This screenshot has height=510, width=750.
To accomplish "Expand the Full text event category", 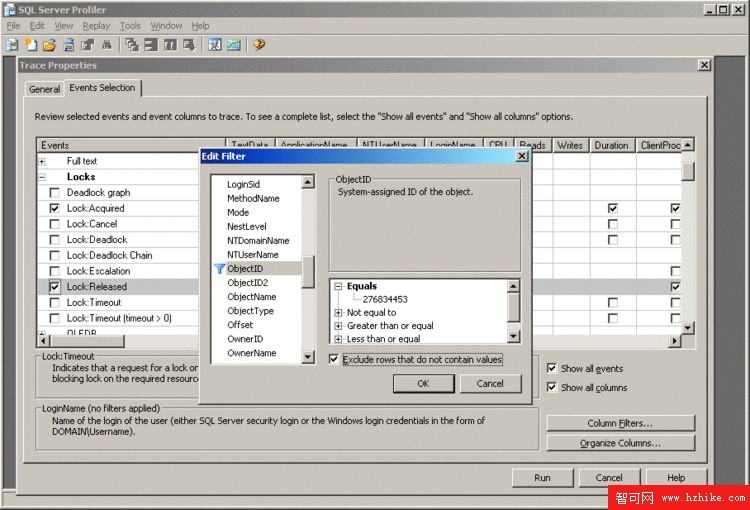I will 42,162.
